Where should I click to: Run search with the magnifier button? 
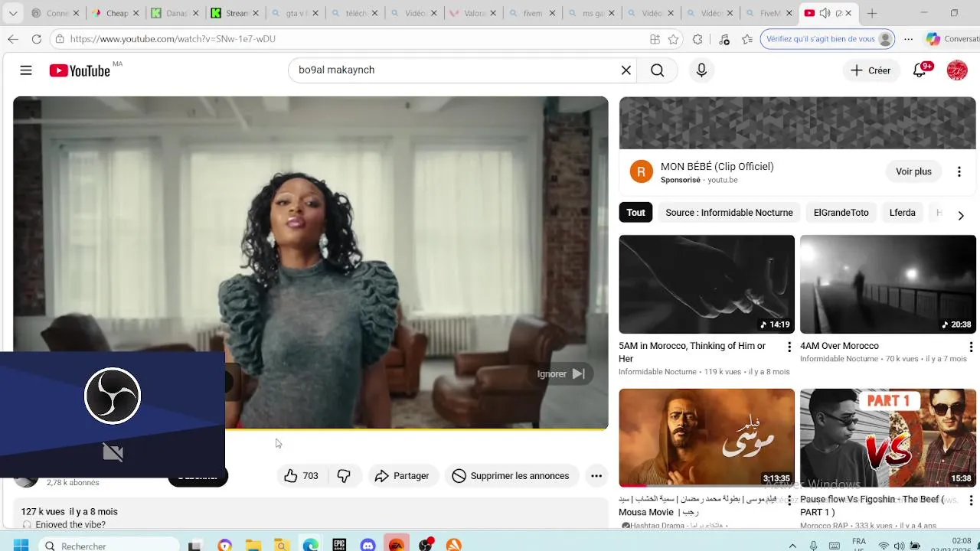point(657,70)
